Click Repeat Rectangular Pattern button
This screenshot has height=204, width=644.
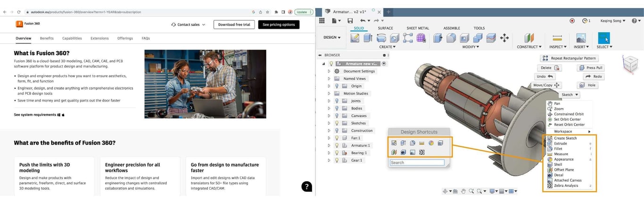click(x=569, y=58)
